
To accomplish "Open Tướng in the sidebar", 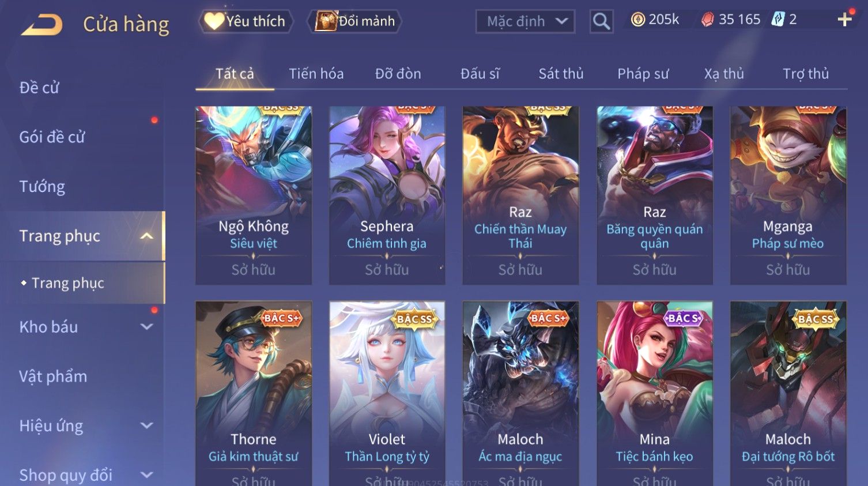I will coord(42,187).
